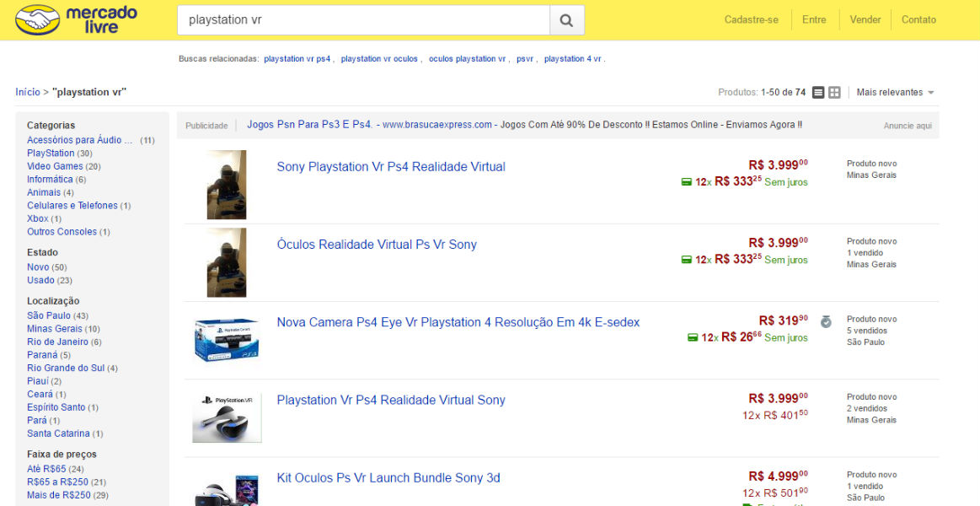Open listing Playstation Vr Ps4 Realidade Virtual Sony

point(391,401)
